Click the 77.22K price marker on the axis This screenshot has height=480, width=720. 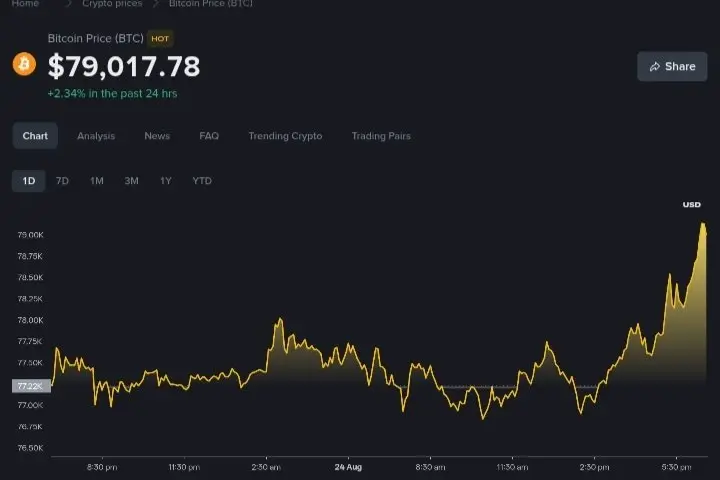31,386
